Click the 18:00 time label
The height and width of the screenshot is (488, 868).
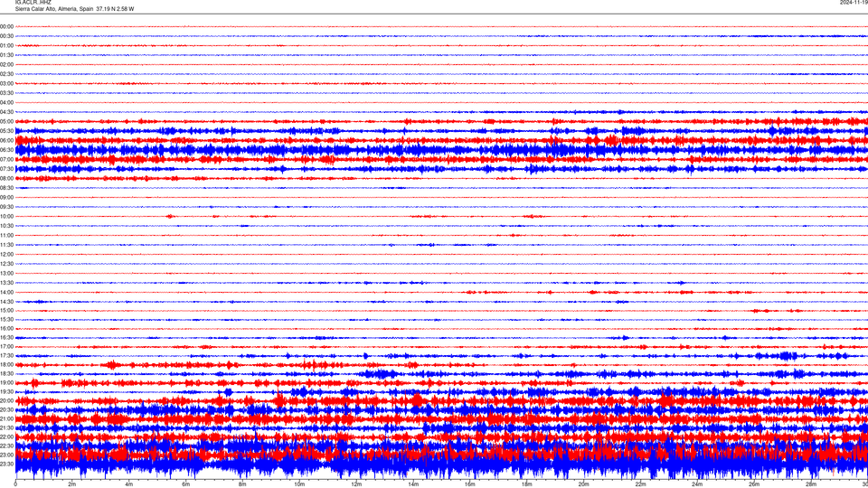pyautogui.click(x=6, y=364)
